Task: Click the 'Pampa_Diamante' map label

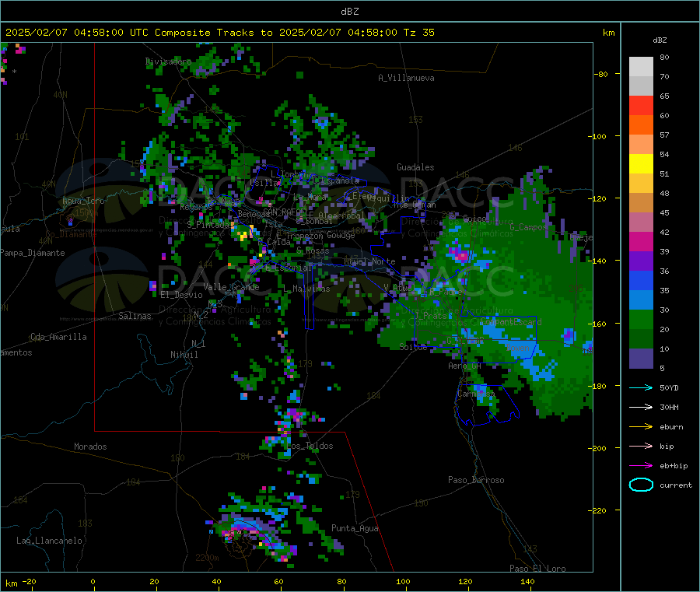Action: (33, 253)
